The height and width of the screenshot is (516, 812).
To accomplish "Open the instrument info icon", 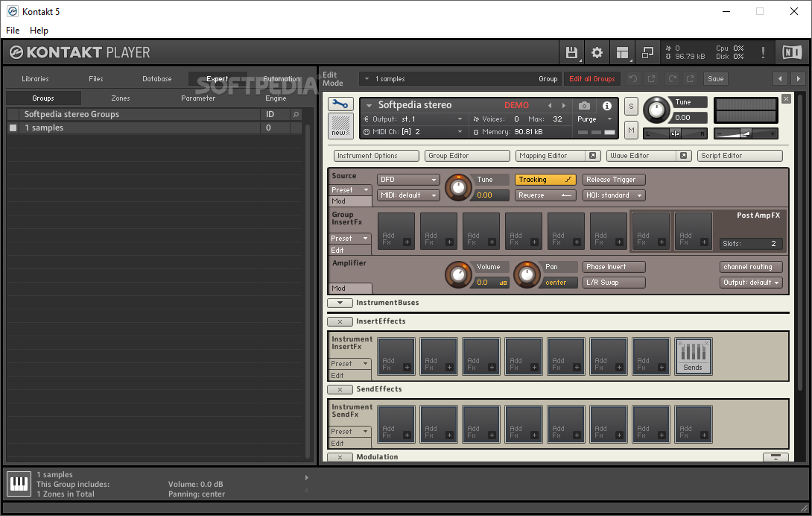I will point(607,105).
